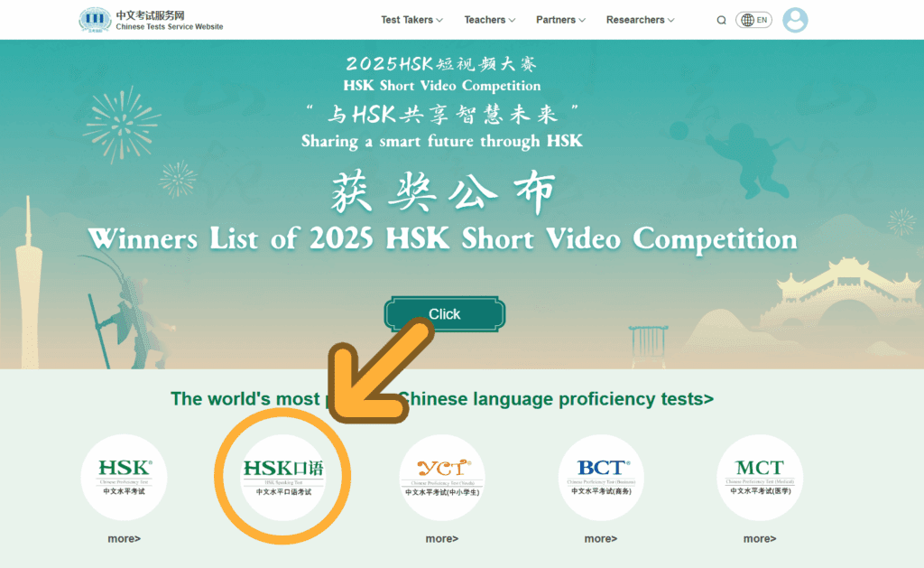Open the more> link under MCT

pos(759,539)
